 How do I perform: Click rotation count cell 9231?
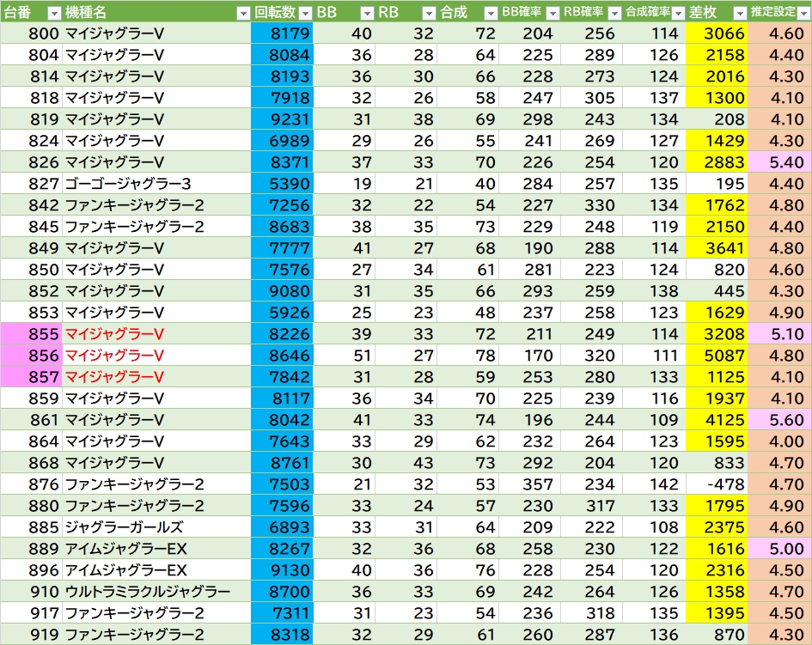pos(282,119)
